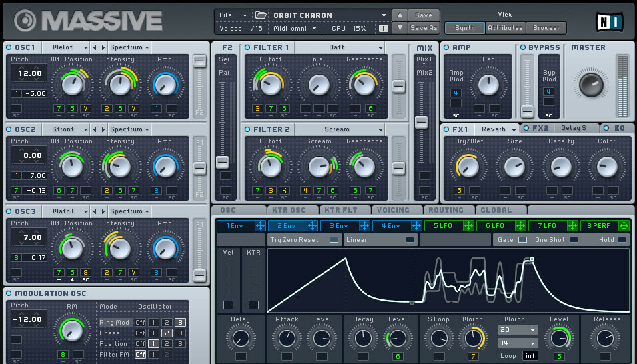This screenshot has height=364, width=637.
Task: Grab the 3 Env drag-handle cross icon
Action: click(364, 225)
